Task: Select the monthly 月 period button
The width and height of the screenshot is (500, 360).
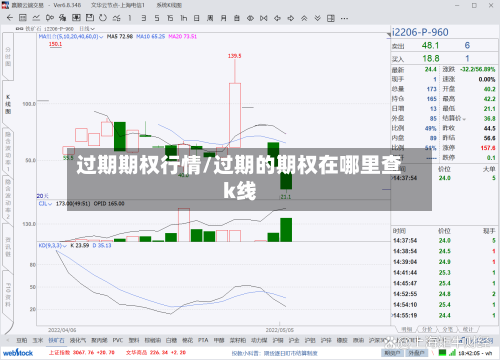Action: (223, 18)
